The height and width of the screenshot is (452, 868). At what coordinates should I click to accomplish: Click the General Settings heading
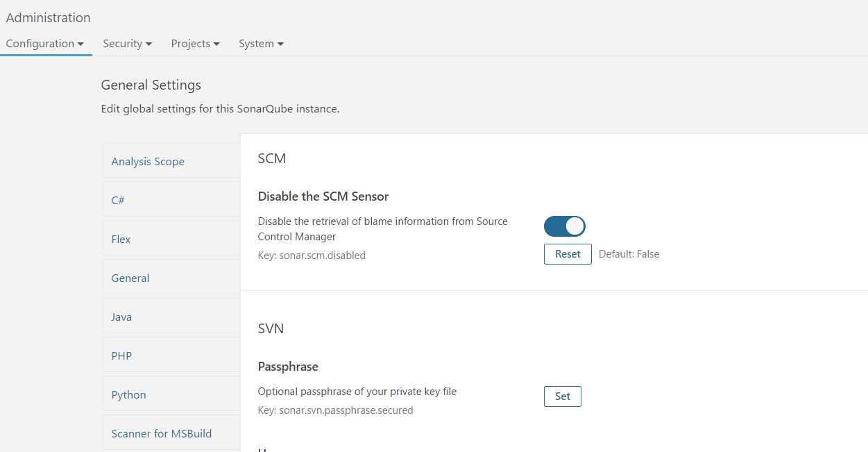[x=151, y=85]
